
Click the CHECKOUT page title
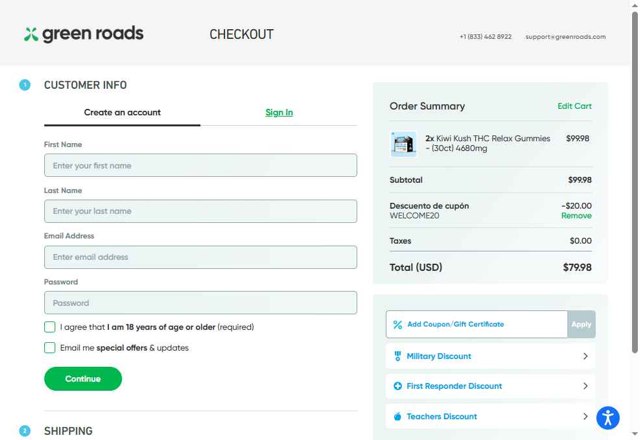pyautogui.click(x=242, y=34)
